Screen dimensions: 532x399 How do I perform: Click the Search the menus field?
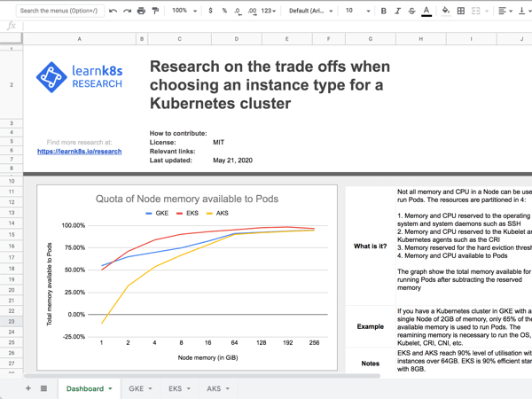point(59,11)
